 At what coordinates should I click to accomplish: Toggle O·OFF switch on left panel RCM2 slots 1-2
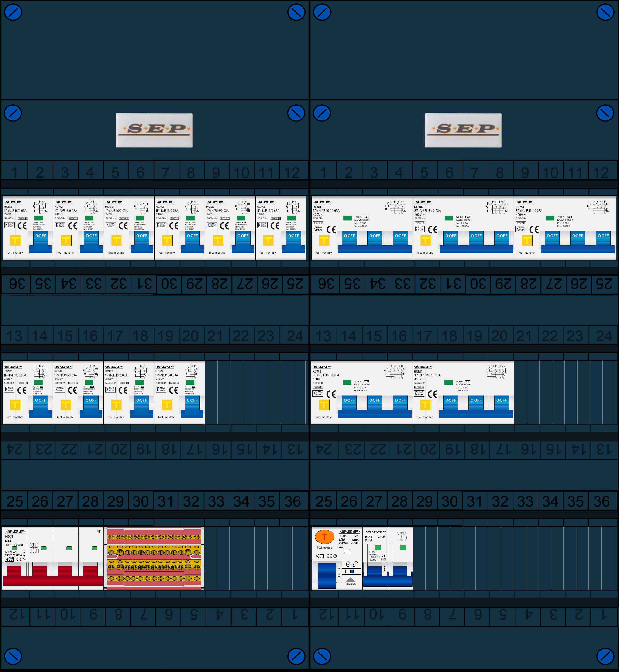click(x=41, y=242)
